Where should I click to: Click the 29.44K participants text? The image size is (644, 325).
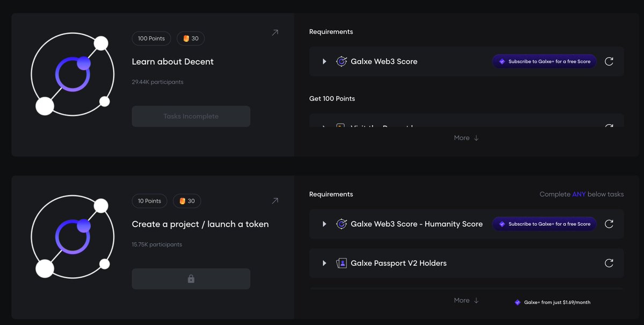[x=158, y=82]
